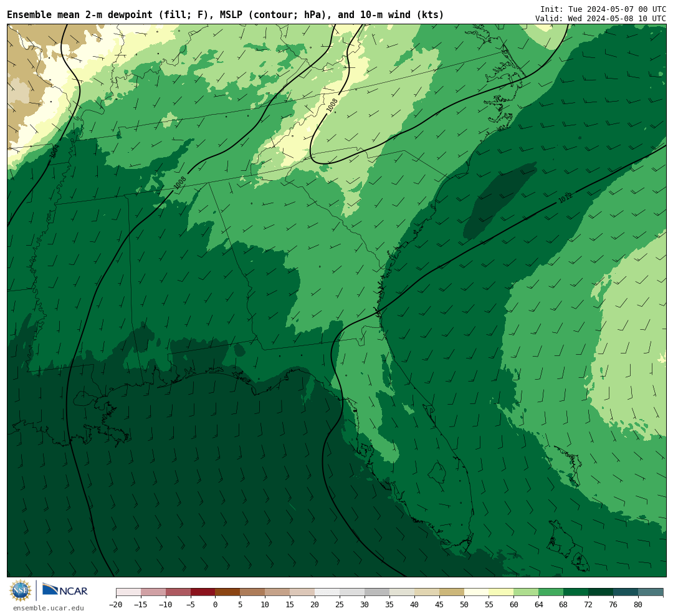Click the 'Init: Tue 2024-05-07 00 UTC' text
673x616 pixels.
603,9
